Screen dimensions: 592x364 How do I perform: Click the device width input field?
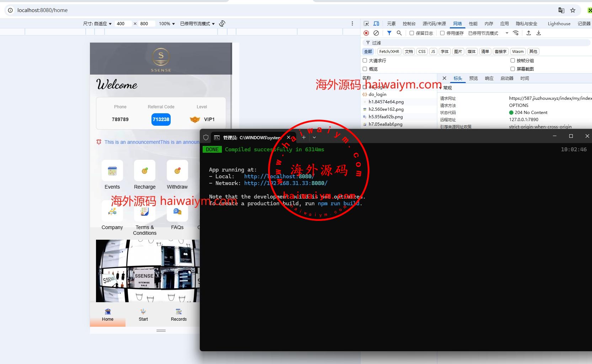click(x=123, y=24)
